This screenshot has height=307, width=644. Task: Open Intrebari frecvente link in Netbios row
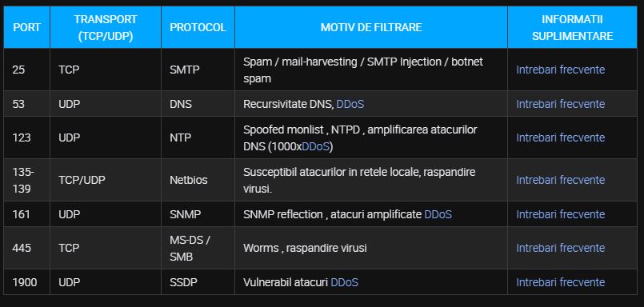[560, 180]
